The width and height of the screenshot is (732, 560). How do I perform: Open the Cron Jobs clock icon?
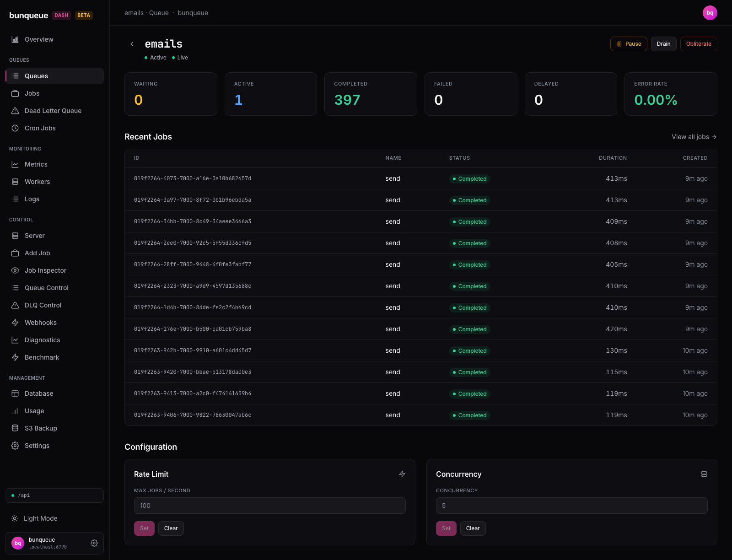[15, 128]
